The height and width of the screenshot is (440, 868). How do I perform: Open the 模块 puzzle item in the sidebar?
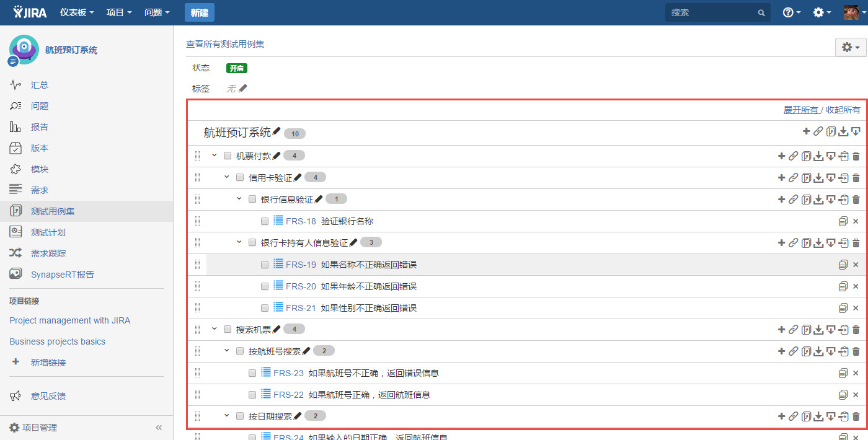point(16,169)
